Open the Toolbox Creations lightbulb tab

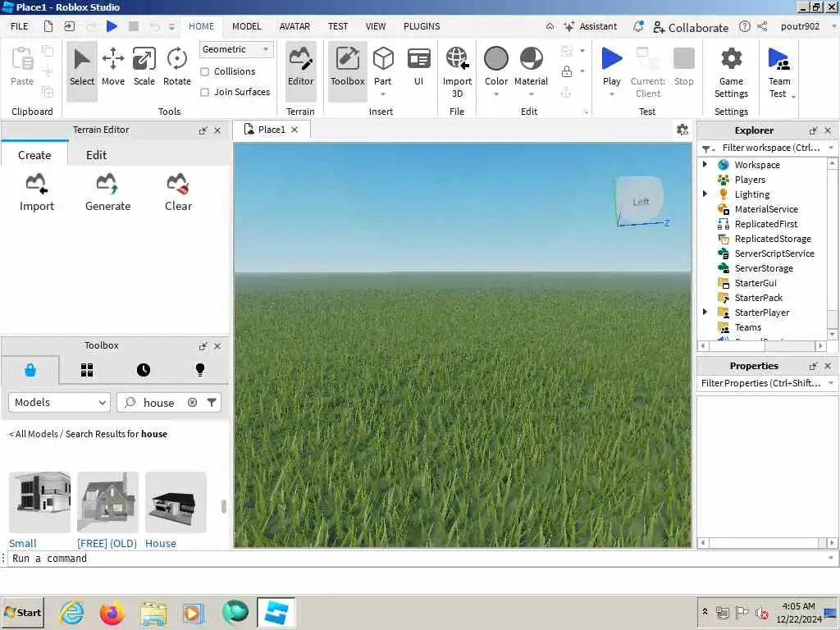point(200,370)
